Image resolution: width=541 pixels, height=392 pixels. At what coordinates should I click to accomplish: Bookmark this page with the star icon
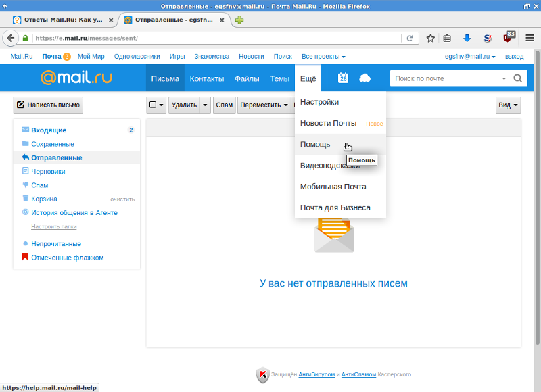[430, 39]
